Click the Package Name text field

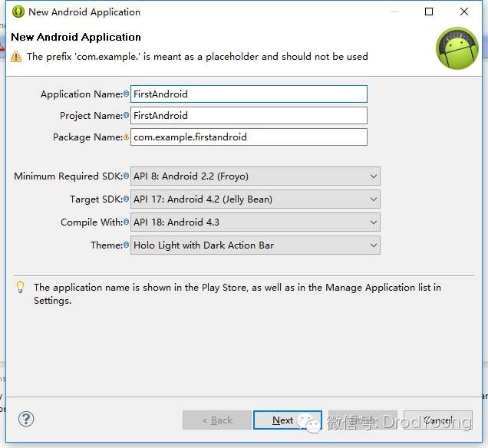[x=249, y=137]
